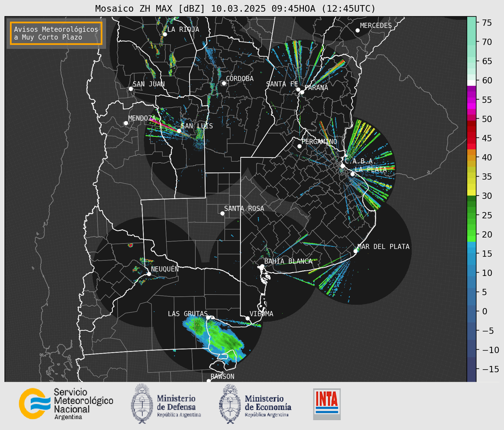Click the VIEDMA label text
Screen dimensions: 504x430
pyautogui.click(x=261, y=314)
